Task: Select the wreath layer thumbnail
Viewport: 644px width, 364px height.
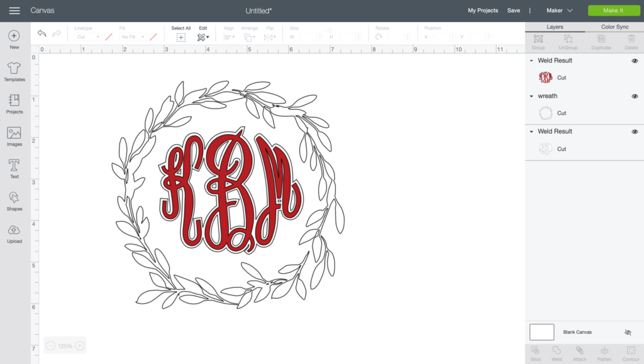Action: (x=545, y=113)
